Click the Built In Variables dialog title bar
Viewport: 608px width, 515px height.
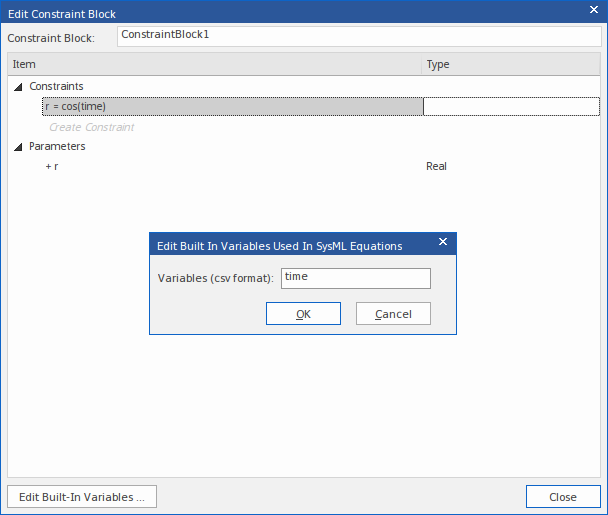tap(280, 244)
